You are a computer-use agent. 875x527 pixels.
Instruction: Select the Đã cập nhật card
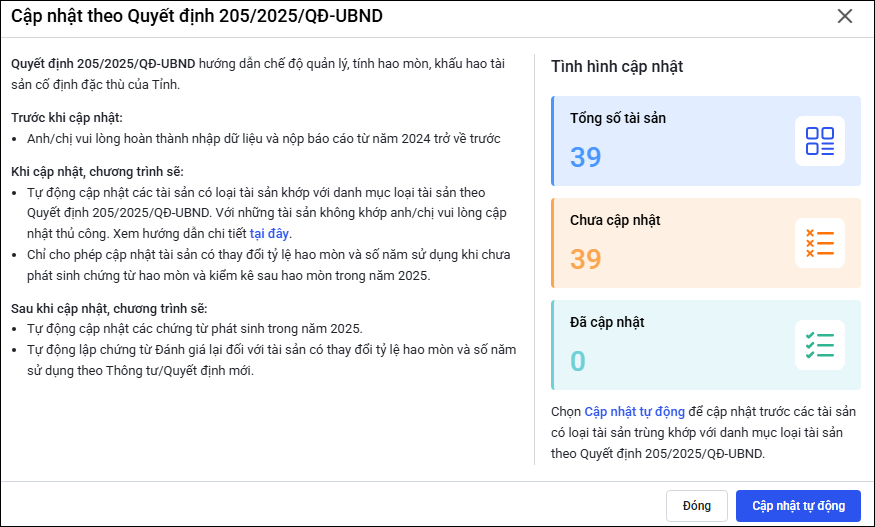(706, 345)
